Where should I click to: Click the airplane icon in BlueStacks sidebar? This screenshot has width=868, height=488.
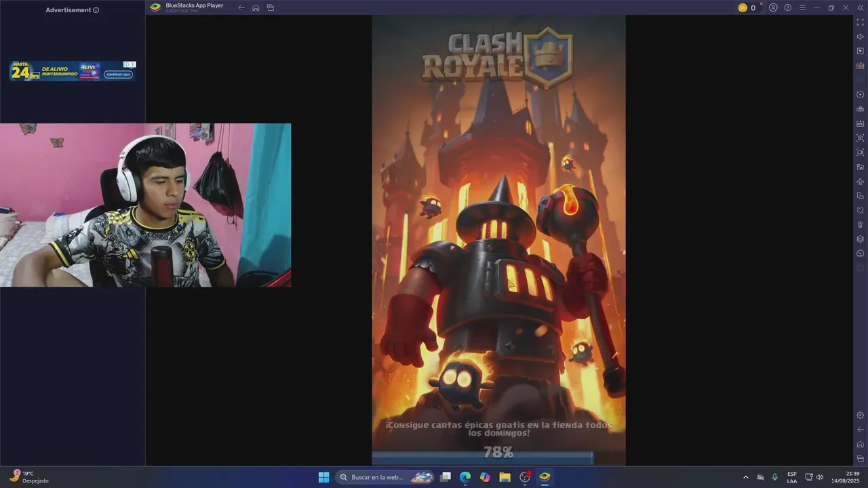tap(860, 181)
